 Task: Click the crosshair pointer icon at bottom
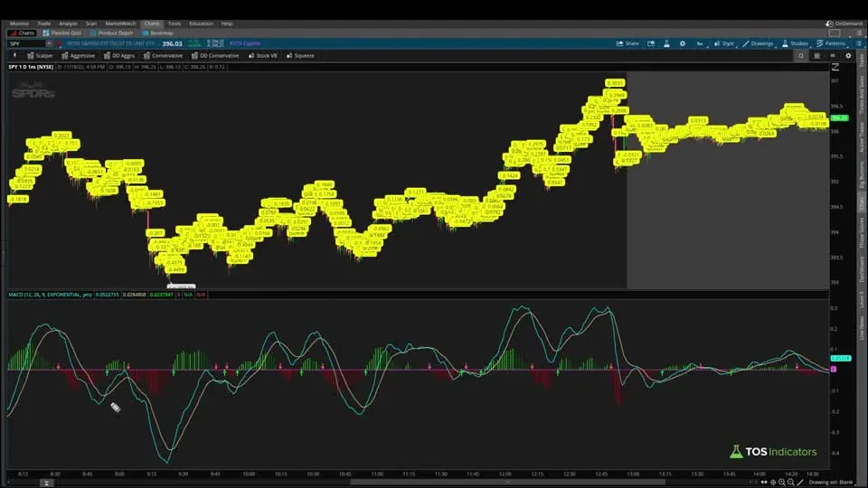[x=773, y=483]
